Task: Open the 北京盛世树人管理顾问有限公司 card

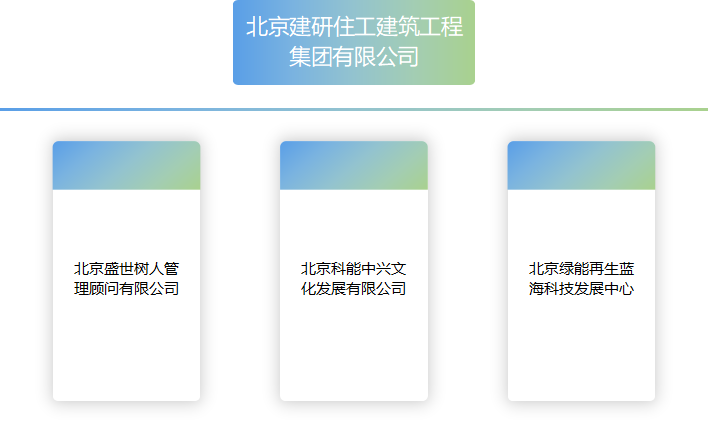Action: click(126, 271)
